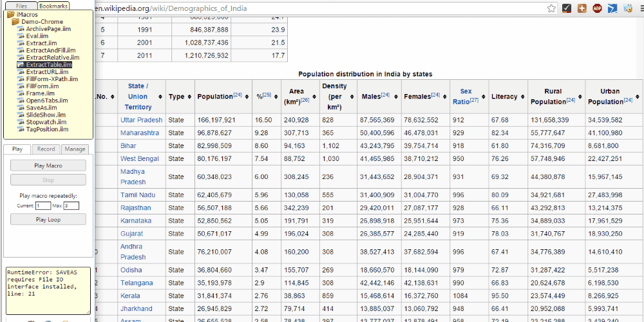644x322 pixels.
Task: Open the Kerala link
Action: [130, 296]
